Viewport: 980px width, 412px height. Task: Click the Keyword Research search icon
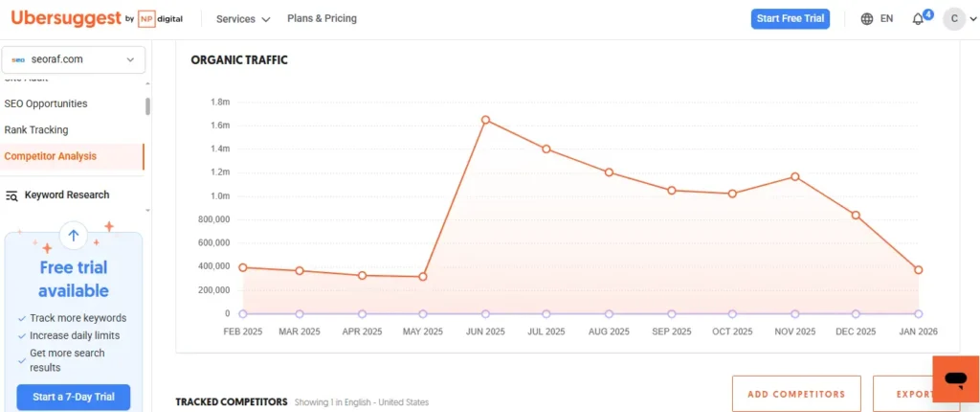tap(11, 195)
